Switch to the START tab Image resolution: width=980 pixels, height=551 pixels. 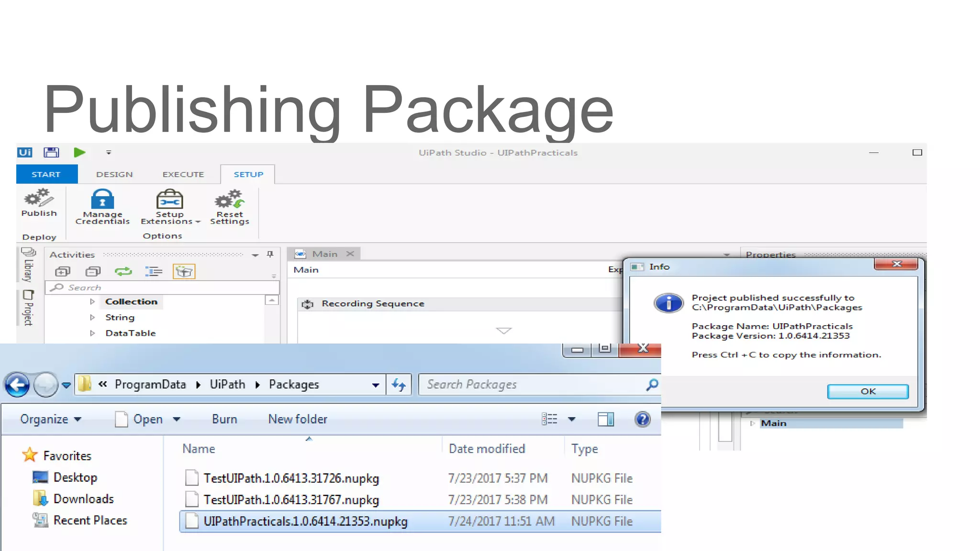[46, 174]
